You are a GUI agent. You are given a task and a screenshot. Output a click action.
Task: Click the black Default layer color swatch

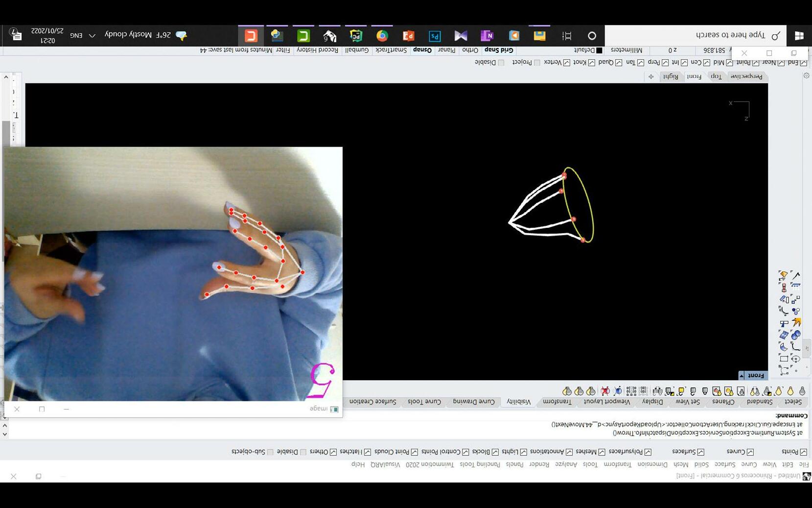599,50
